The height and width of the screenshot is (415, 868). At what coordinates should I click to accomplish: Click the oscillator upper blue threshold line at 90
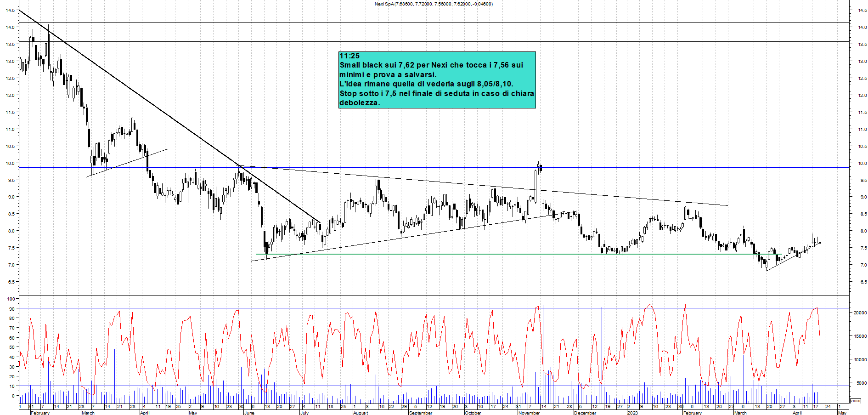point(434,308)
